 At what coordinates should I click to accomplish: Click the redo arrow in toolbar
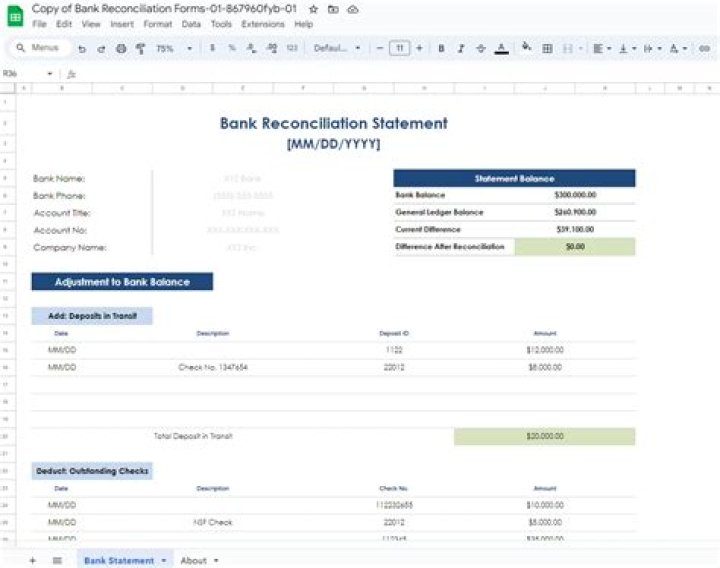pos(101,48)
